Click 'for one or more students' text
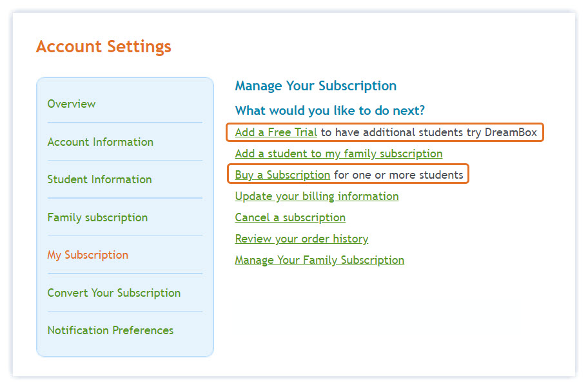588x389 pixels. pyautogui.click(x=398, y=175)
